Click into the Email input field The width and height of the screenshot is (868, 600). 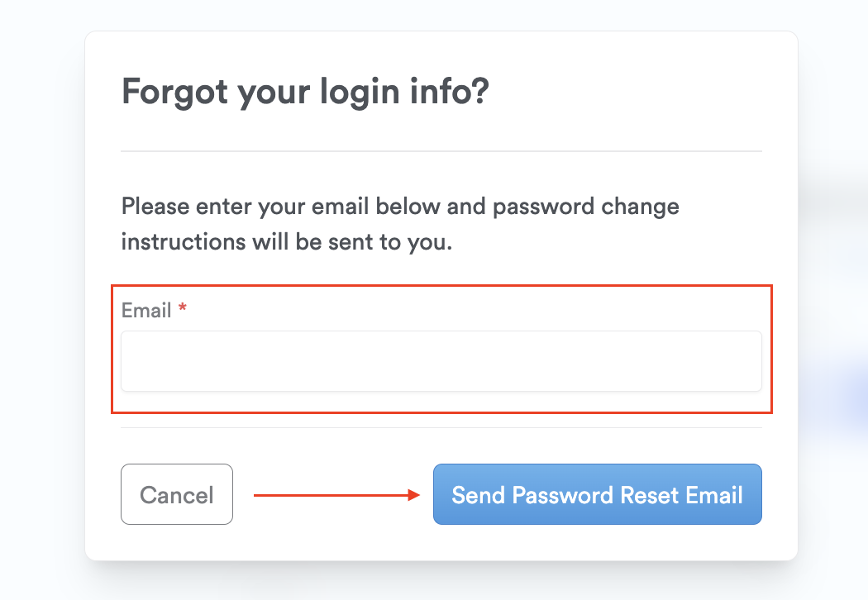441,361
